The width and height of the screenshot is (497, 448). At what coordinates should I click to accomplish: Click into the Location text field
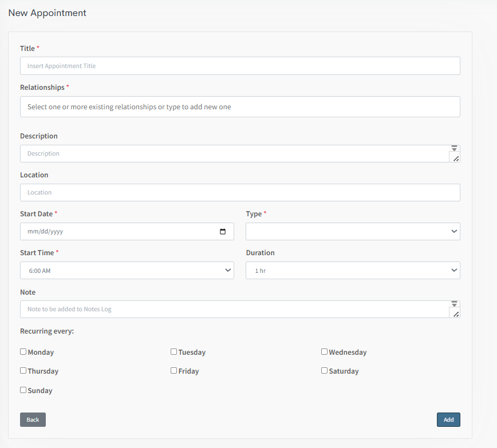tap(240, 193)
